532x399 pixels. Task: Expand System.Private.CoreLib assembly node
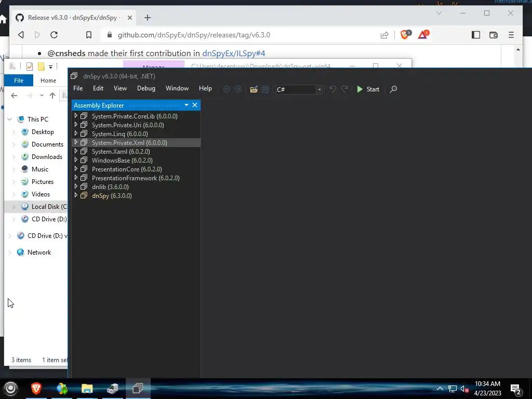(x=76, y=116)
